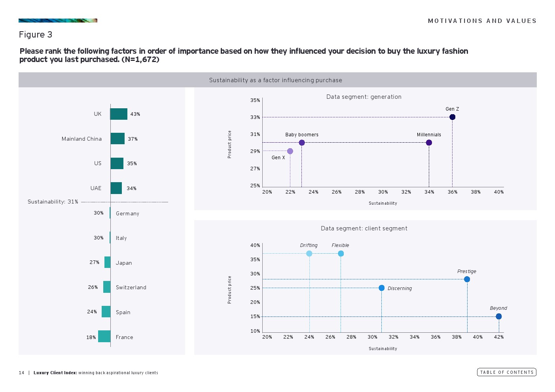Click the Drifting segment data point
Image resolution: width=555 pixels, height=392 pixels.
(309, 254)
